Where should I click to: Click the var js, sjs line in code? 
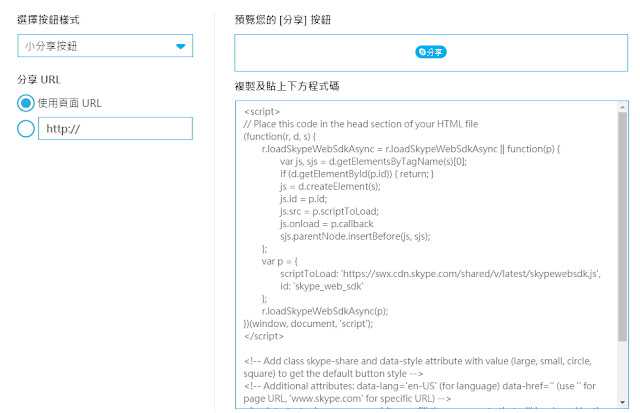(373, 162)
